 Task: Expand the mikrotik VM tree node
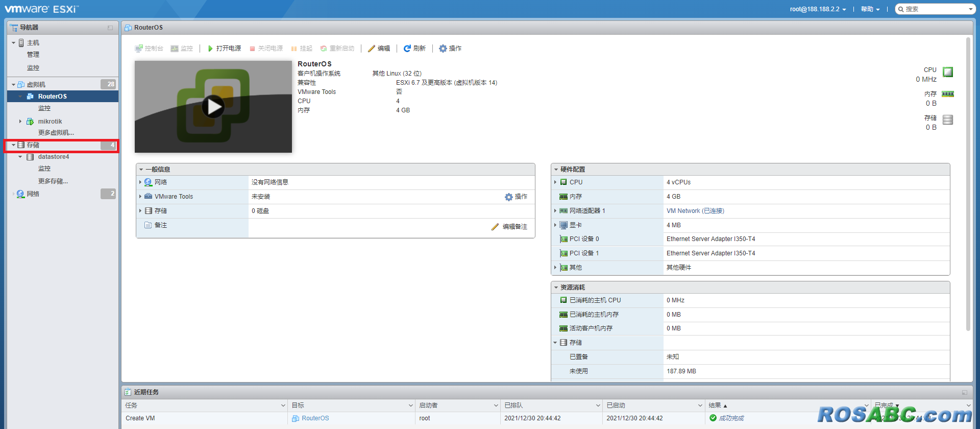pyautogui.click(x=20, y=122)
